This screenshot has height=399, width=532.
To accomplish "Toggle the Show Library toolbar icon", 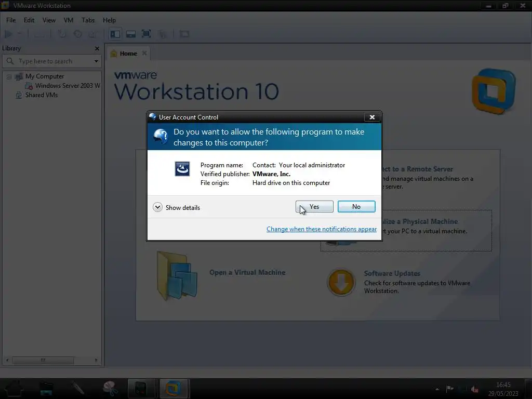I will 115,34.
